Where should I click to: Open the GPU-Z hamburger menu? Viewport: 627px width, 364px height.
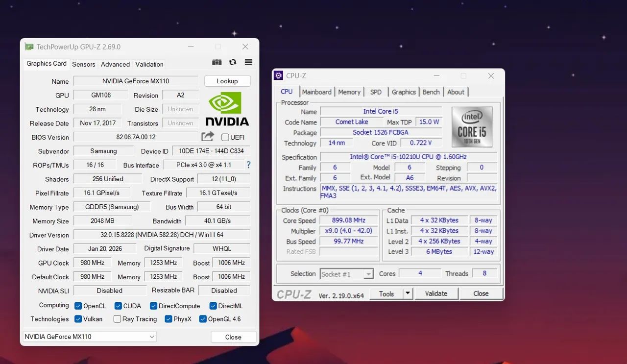click(248, 62)
